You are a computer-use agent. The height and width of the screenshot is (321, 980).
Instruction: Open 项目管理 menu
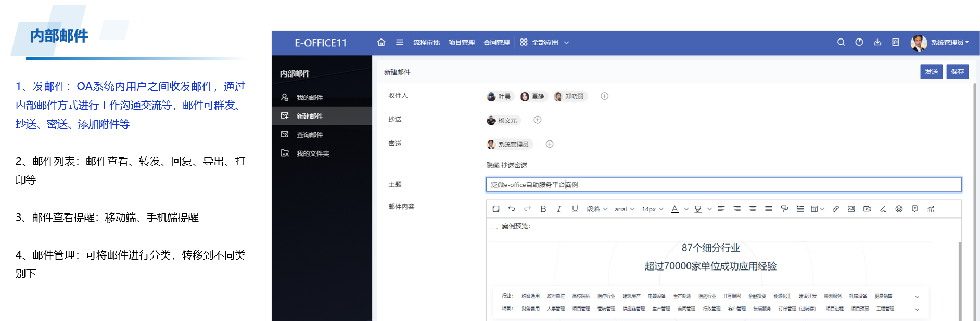462,43
